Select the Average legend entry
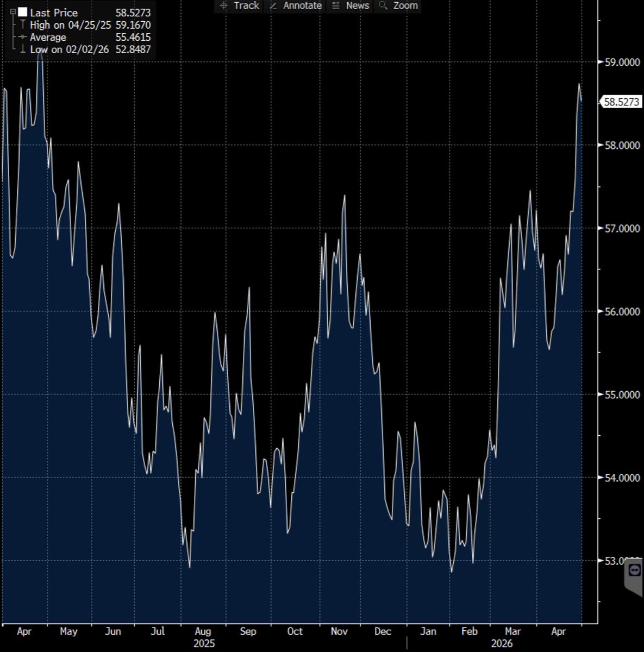This screenshot has height=652, width=644. pos(48,37)
